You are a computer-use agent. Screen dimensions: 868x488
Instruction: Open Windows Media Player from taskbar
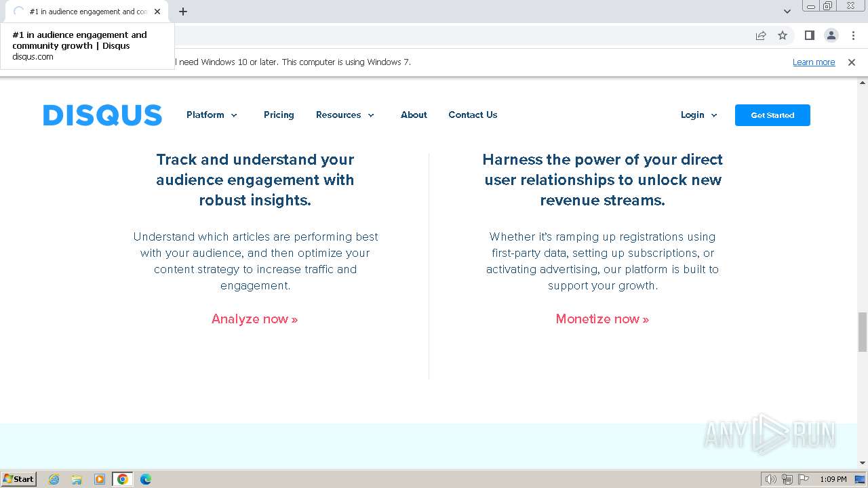click(100, 479)
